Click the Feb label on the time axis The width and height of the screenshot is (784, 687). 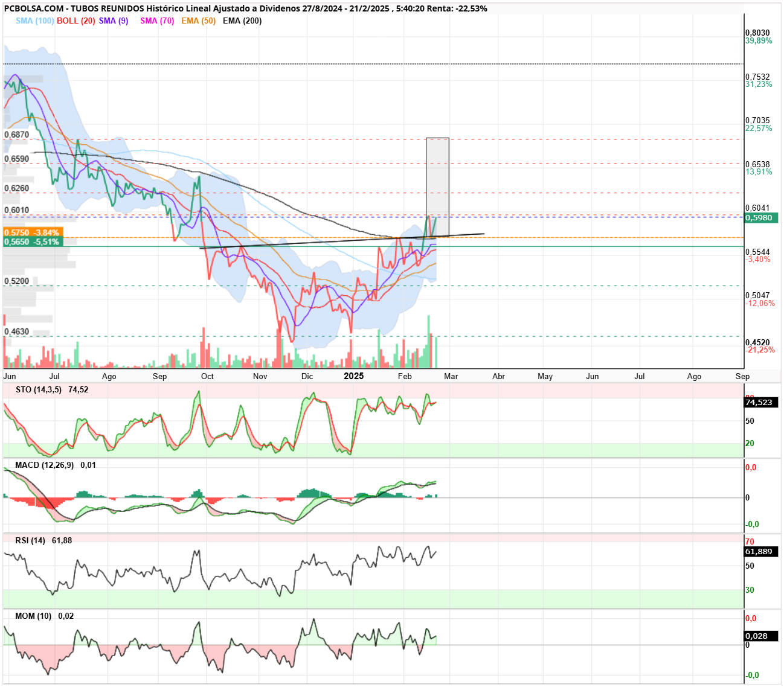pos(405,376)
